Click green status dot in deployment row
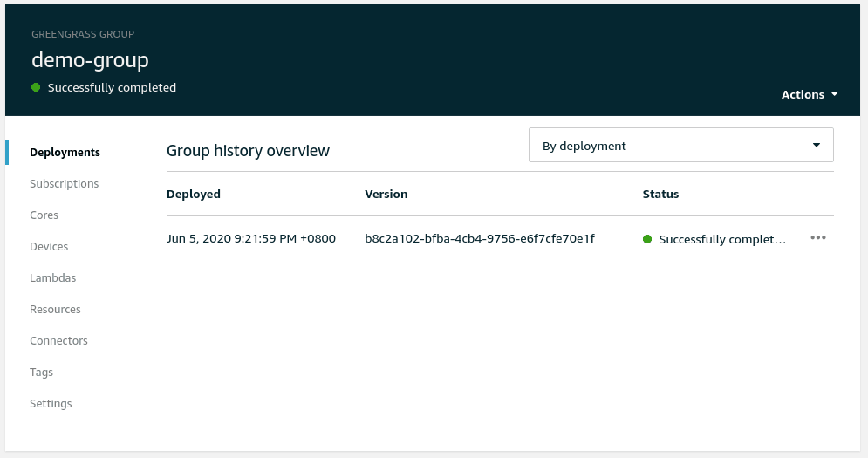 pos(647,239)
